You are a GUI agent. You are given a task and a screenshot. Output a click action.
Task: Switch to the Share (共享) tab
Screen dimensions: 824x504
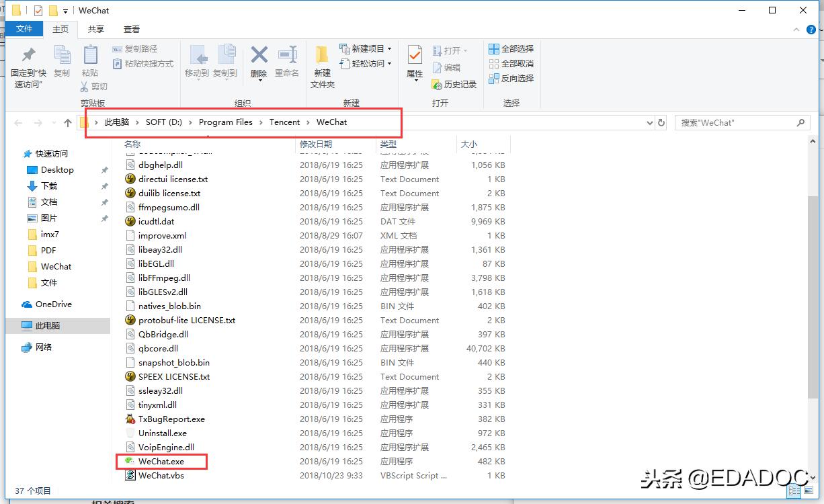coord(96,29)
